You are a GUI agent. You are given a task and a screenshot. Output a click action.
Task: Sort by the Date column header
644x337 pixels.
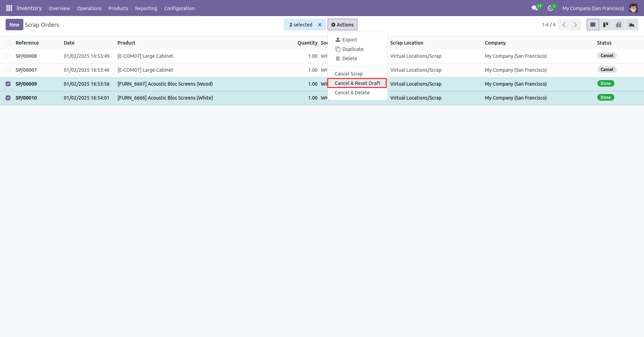69,43
